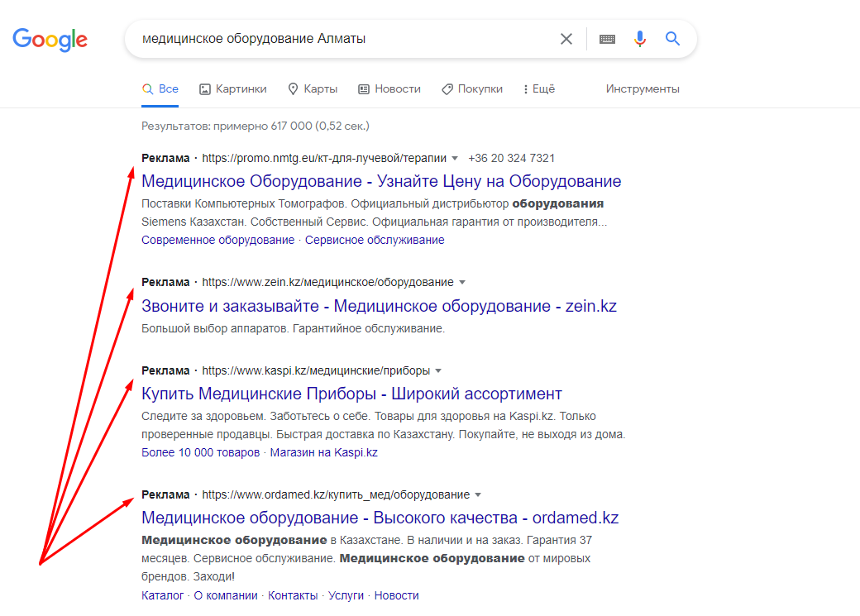Screen dimensions: 860x616
Task: Open the on-screen keyboard icon
Action: pyautogui.click(x=607, y=39)
